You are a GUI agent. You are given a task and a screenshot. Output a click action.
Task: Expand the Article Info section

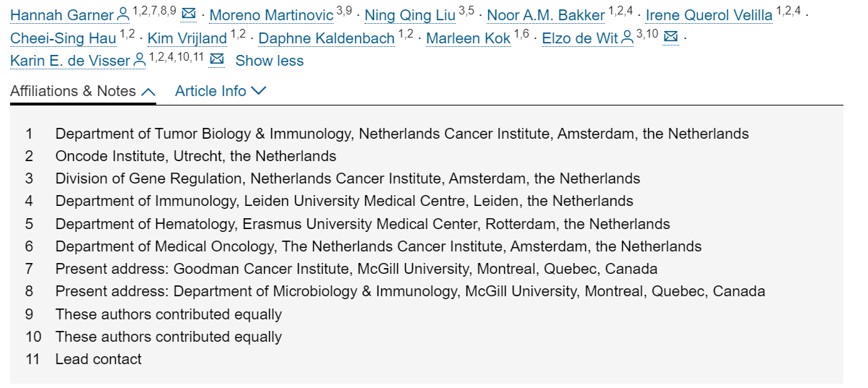coord(221,91)
